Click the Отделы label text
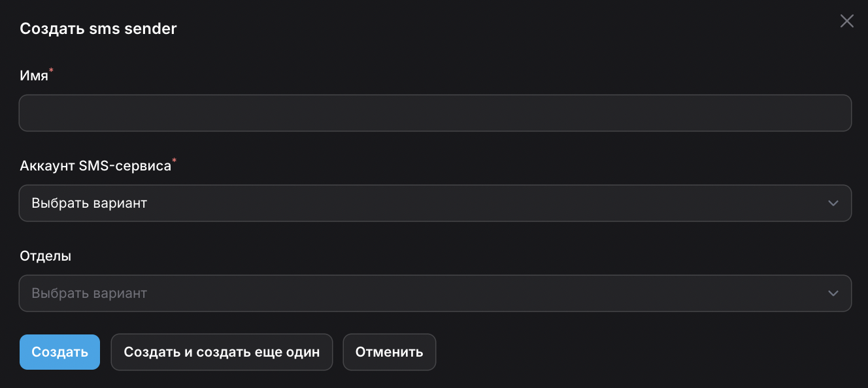This screenshot has height=388, width=868. coord(46,256)
